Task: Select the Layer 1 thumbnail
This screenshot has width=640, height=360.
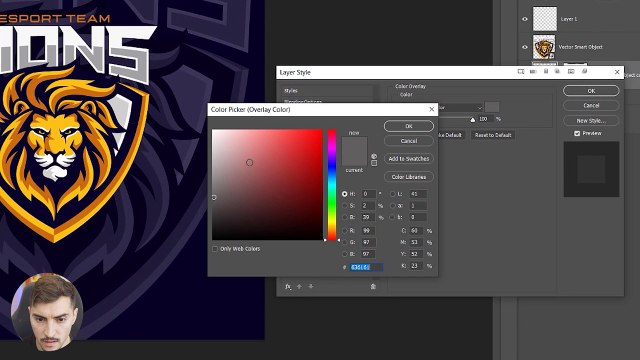Action: 544,19
